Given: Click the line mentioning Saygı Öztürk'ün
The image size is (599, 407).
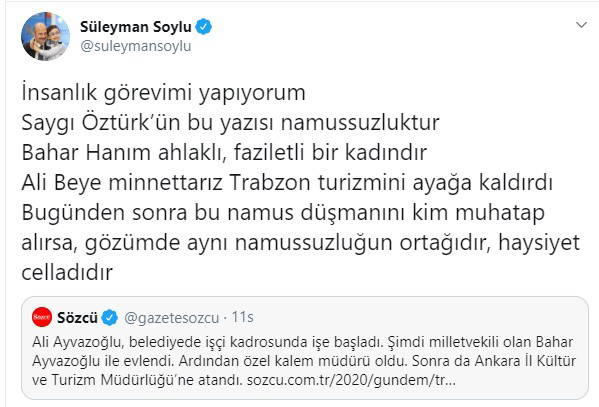Looking at the screenshot, I should point(230,123).
